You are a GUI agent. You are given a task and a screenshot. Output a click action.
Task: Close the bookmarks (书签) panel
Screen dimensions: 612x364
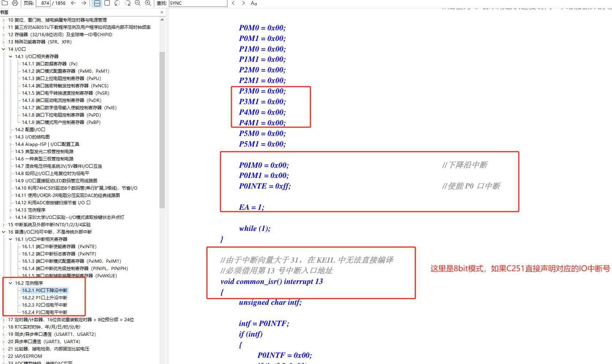pyautogui.click(x=162, y=12)
